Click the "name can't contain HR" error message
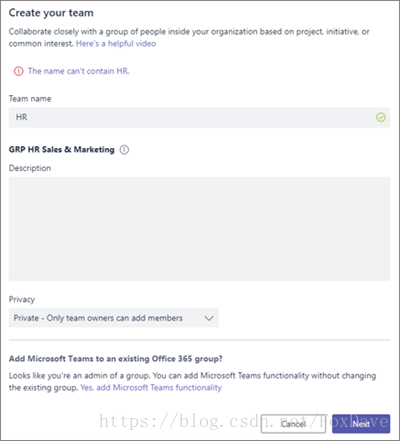Screen dimensions: 400x441 79,71
